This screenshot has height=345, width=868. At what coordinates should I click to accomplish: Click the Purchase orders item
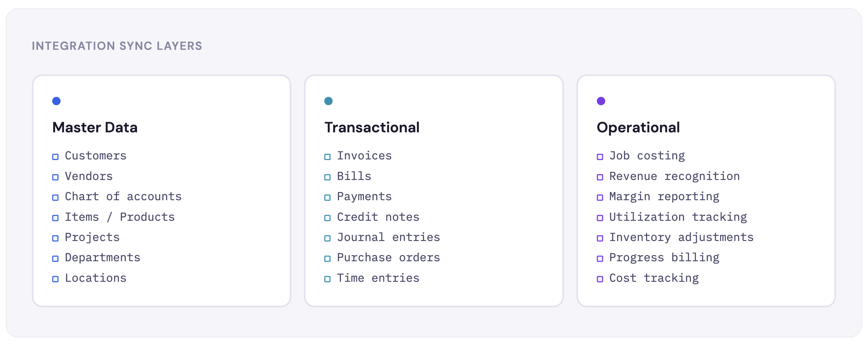coord(388,258)
